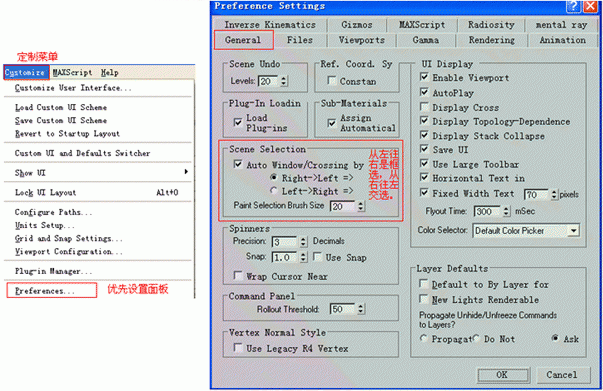
Task: Toggle Use Legacy R4 Vertex checkbox
Action: pos(238,348)
